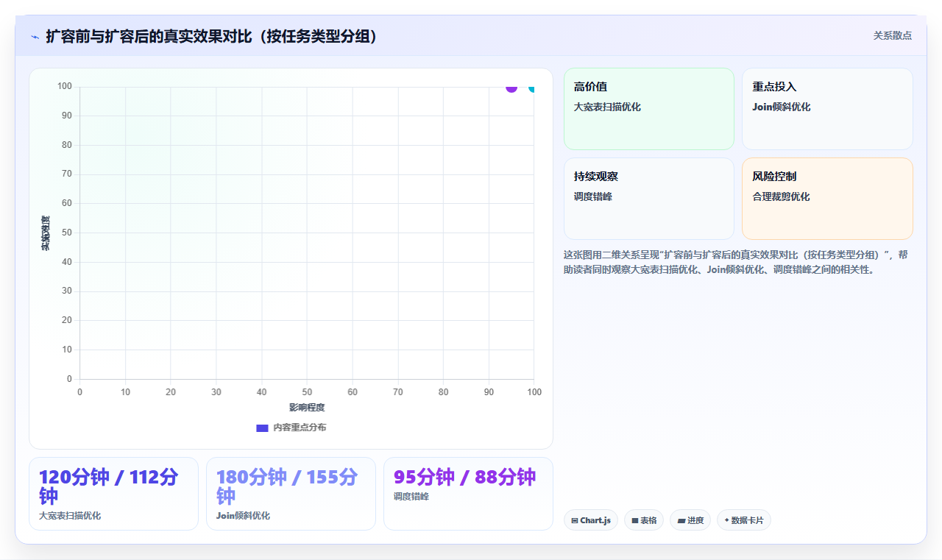This screenshot has width=942, height=560.
Task: Open the 持续观察 card
Action: pyautogui.click(x=649, y=199)
